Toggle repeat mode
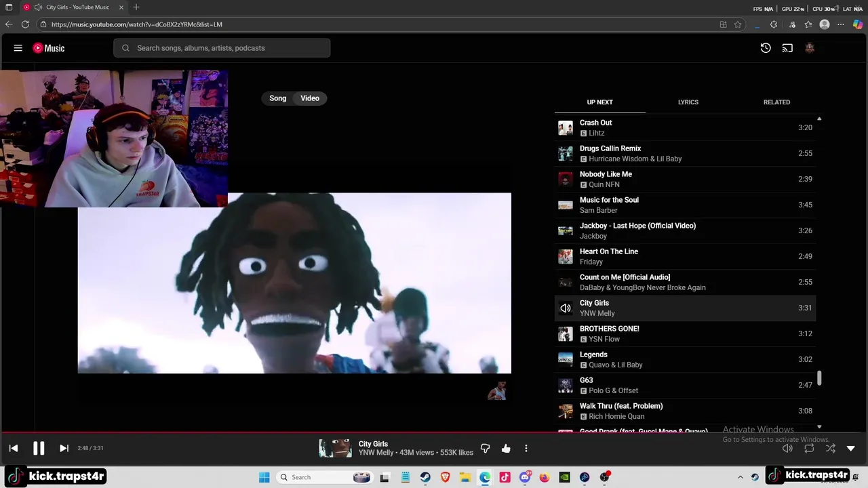 tap(809, 448)
